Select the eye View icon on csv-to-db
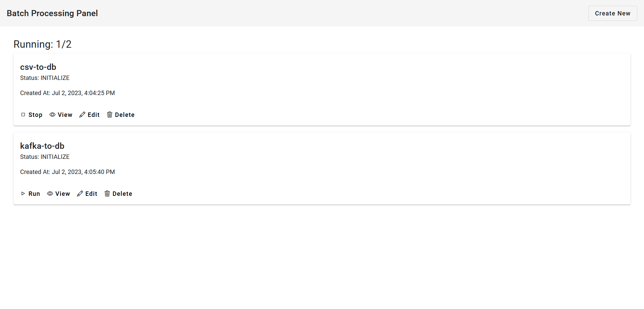The width and height of the screenshot is (644, 309). (x=52, y=115)
